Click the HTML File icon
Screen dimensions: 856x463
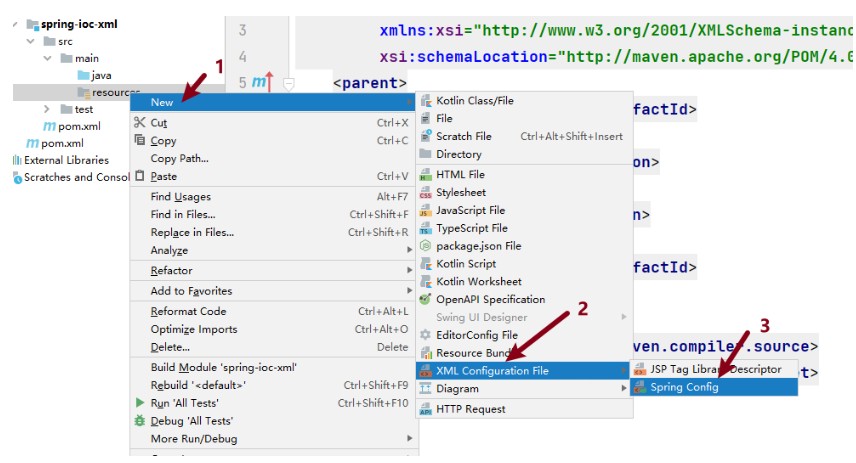coord(426,175)
